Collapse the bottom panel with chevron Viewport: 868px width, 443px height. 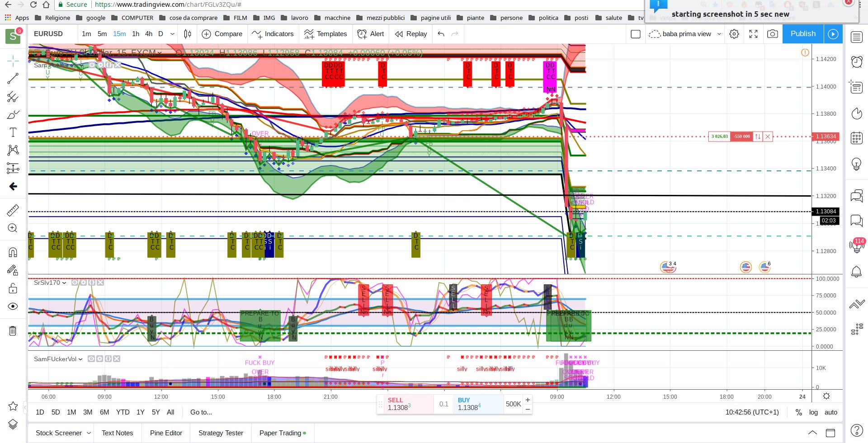(812, 433)
